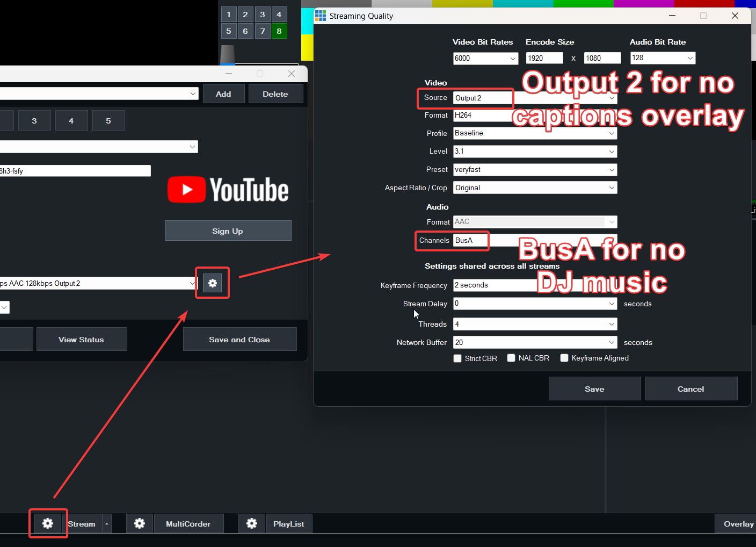Click Encode Size height field 1080
756x547 pixels.
602,58
